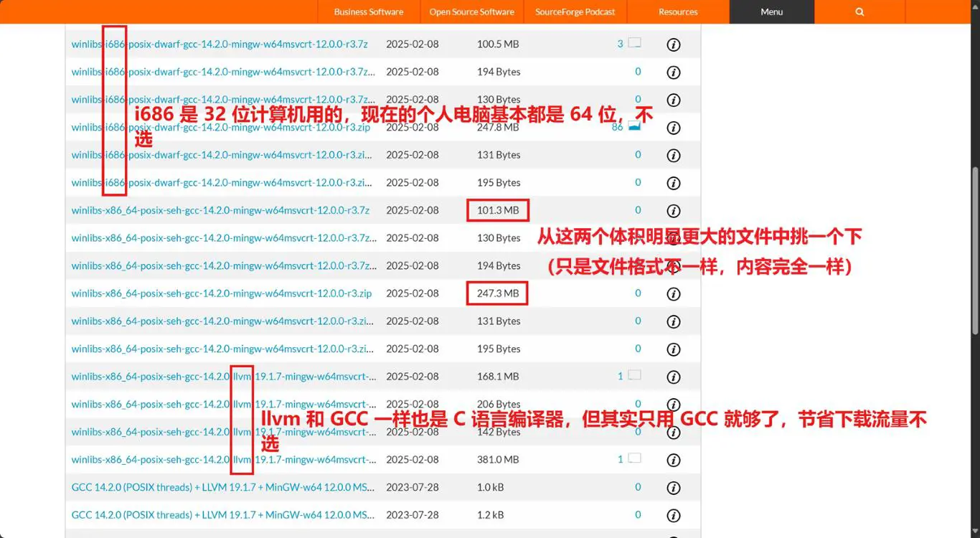
Task: Open info icon for 247.8 MB i686 zip
Action: coord(673,128)
